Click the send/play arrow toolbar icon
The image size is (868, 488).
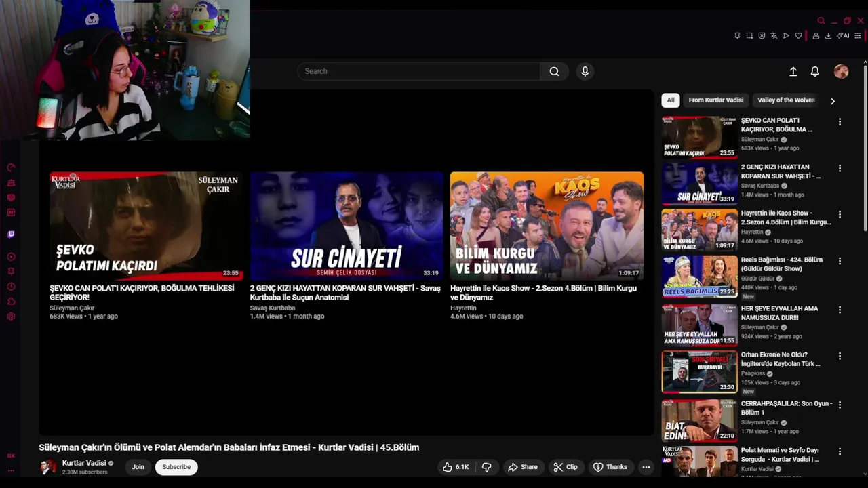click(x=786, y=36)
